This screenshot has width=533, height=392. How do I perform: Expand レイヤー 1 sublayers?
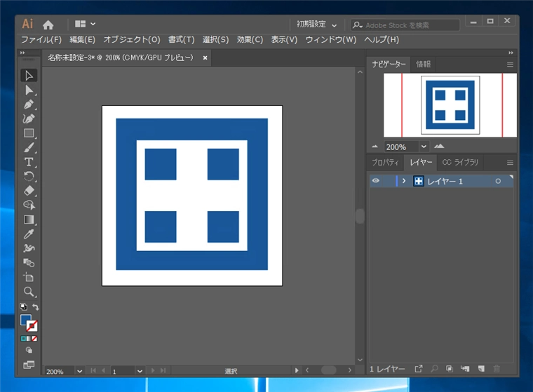click(x=404, y=181)
